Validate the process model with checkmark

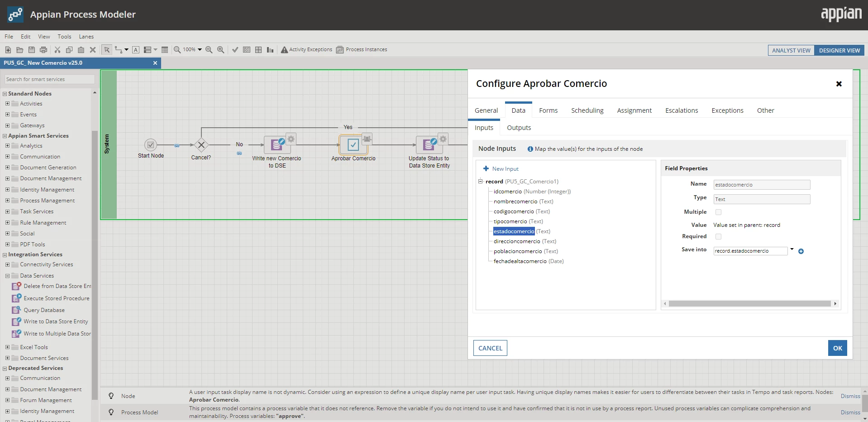click(x=235, y=50)
